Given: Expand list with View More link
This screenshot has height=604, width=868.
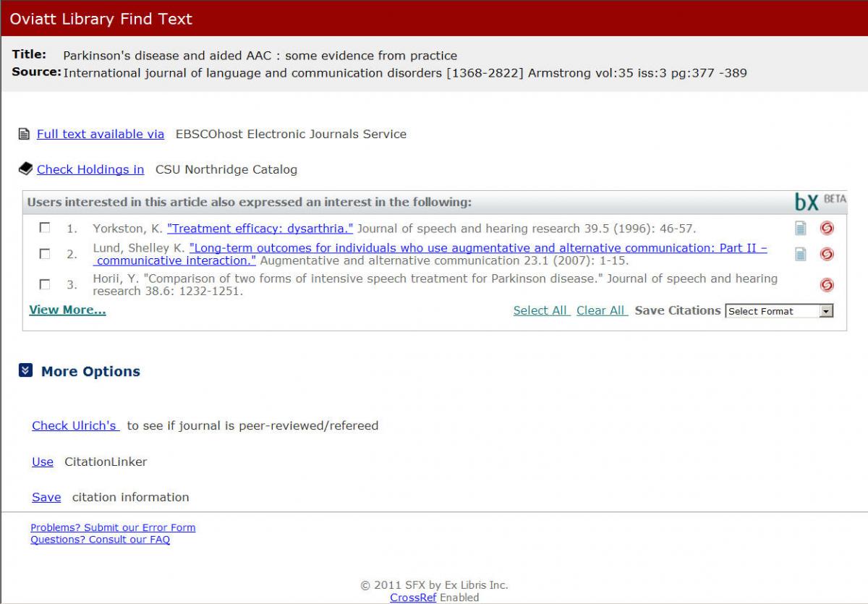Looking at the screenshot, I should coord(67,310).
